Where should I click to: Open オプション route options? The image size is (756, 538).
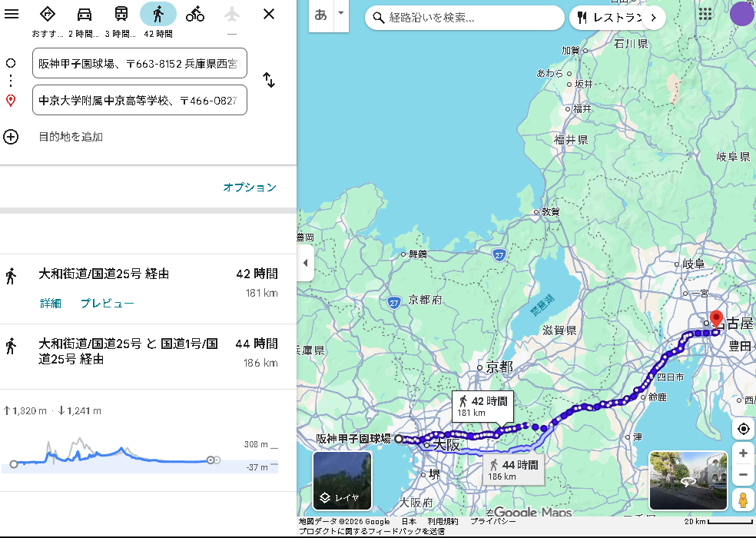click(x=249, y=188)
